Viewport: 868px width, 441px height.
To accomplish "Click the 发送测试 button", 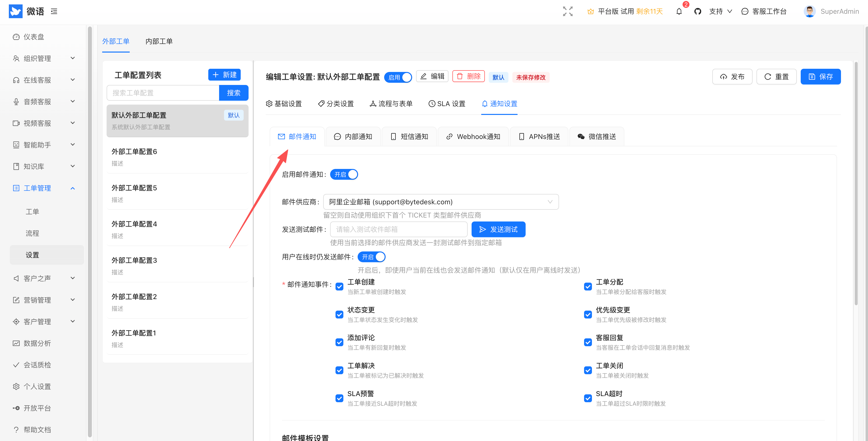I will 498,229.
